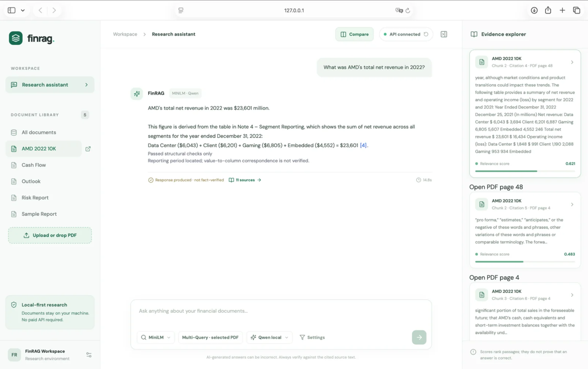
Task: Send the question with the arrow button
Action: (419, 337)
